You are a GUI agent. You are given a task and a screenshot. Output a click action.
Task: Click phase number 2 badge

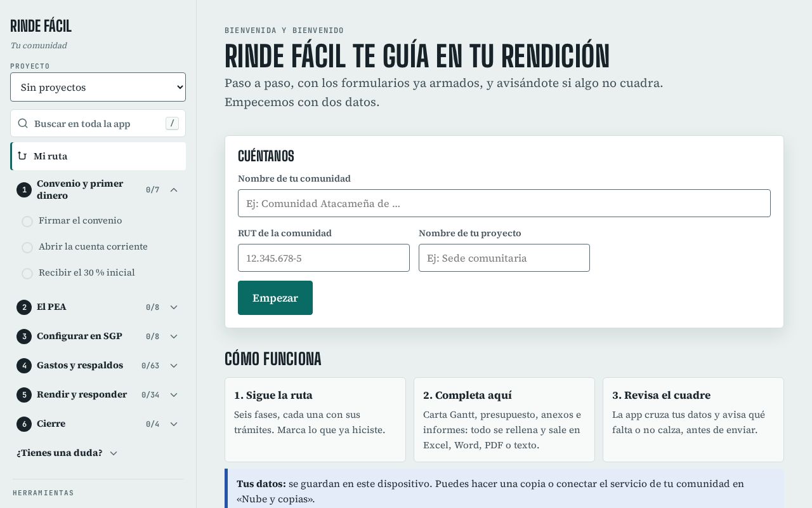[x=24, y=307]
